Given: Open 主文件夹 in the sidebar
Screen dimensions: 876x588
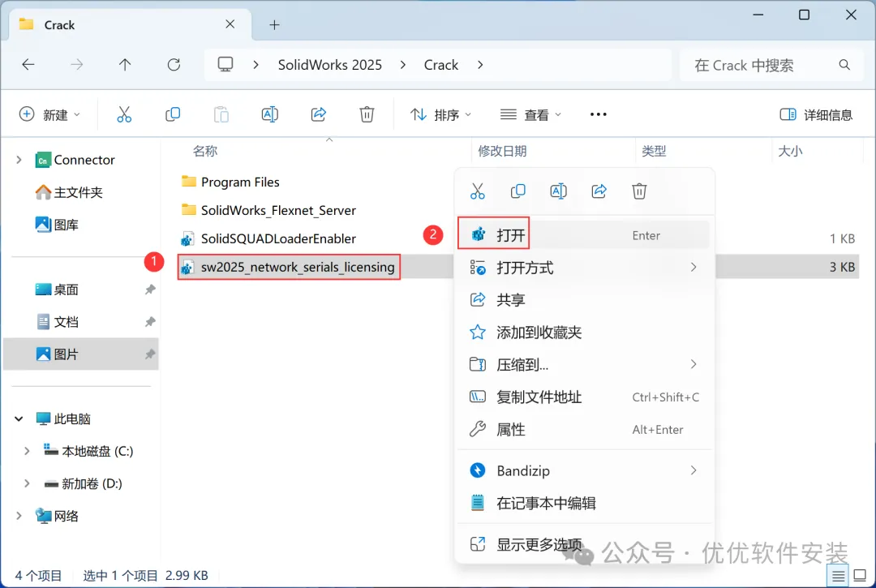Looking at the screenshot, I should tap(78, 192).
